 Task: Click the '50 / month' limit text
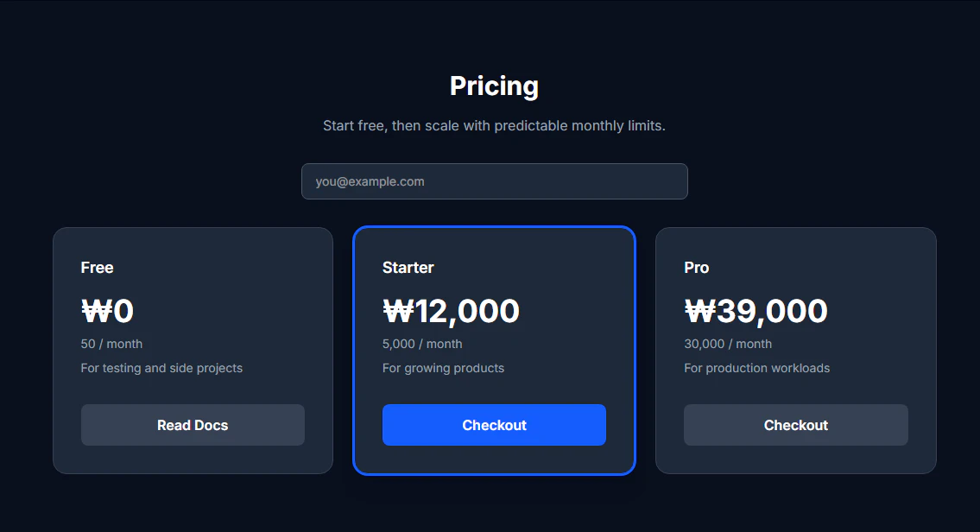pyautogui.click(x=111, y=343)
